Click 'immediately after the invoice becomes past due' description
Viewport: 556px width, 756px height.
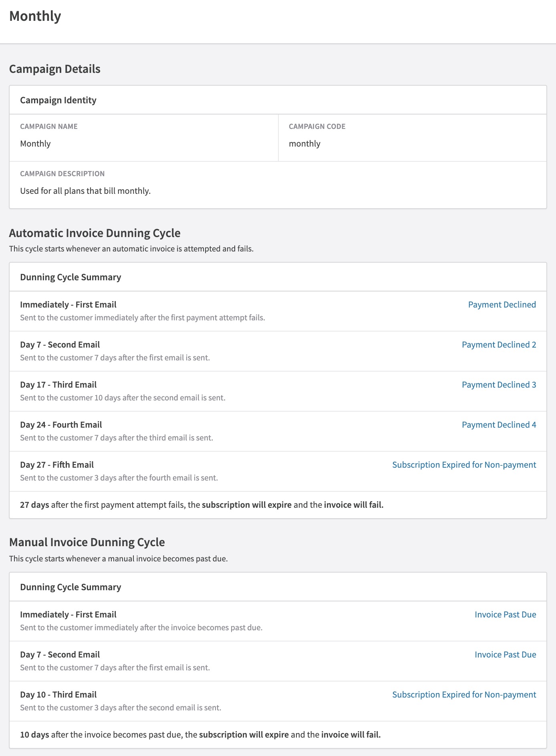(141, 627)
